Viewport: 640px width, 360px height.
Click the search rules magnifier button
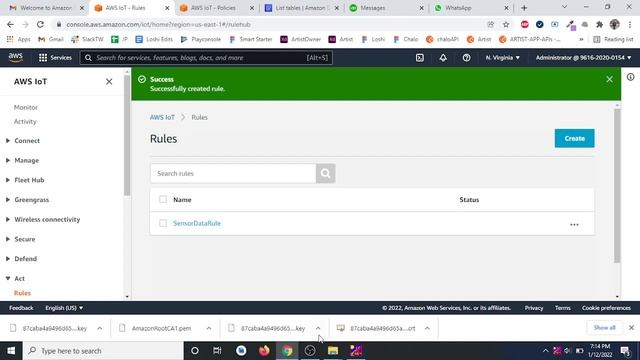pos(325,173)
